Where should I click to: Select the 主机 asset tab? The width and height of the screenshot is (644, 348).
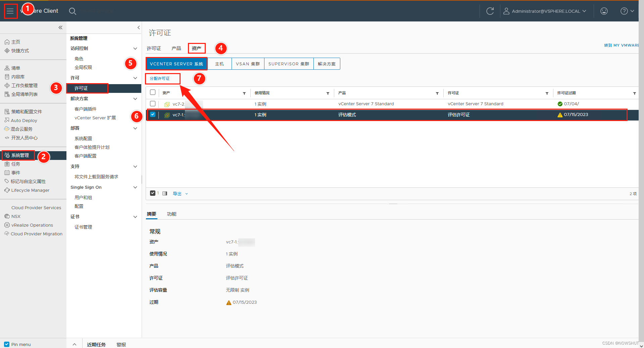coord(219,64)
